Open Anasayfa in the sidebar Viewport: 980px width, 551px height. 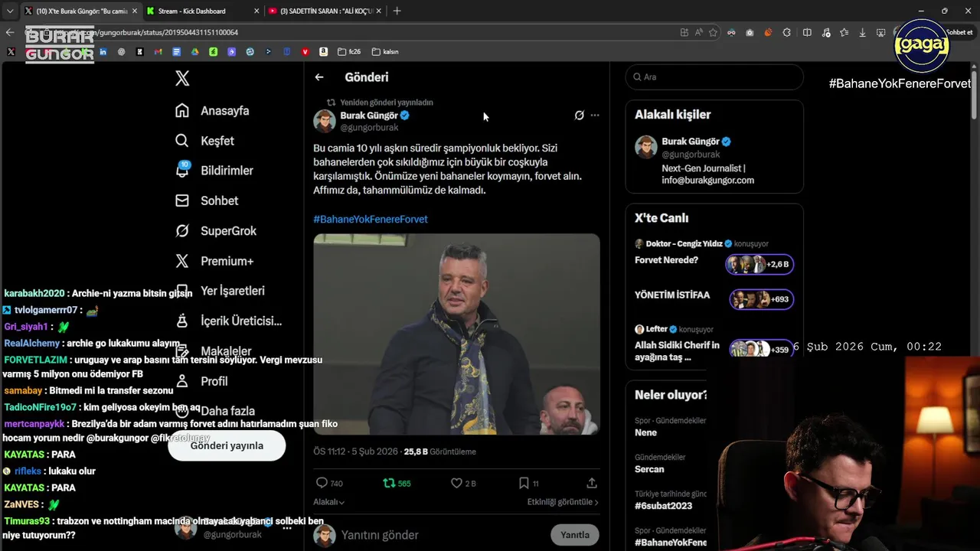[212, 111]
